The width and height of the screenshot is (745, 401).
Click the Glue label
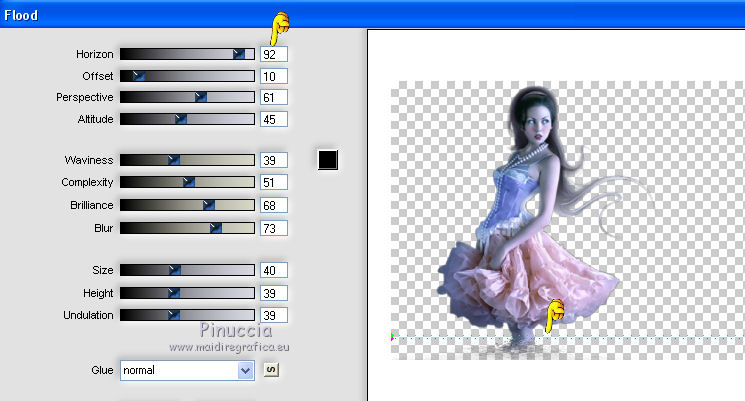(x=102, y=370)
